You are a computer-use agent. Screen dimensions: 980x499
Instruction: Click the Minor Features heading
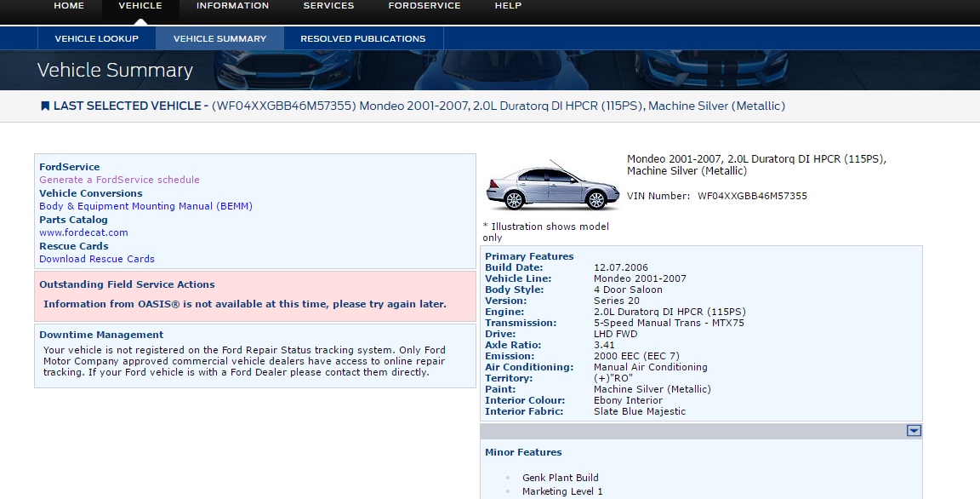point(523,452)
